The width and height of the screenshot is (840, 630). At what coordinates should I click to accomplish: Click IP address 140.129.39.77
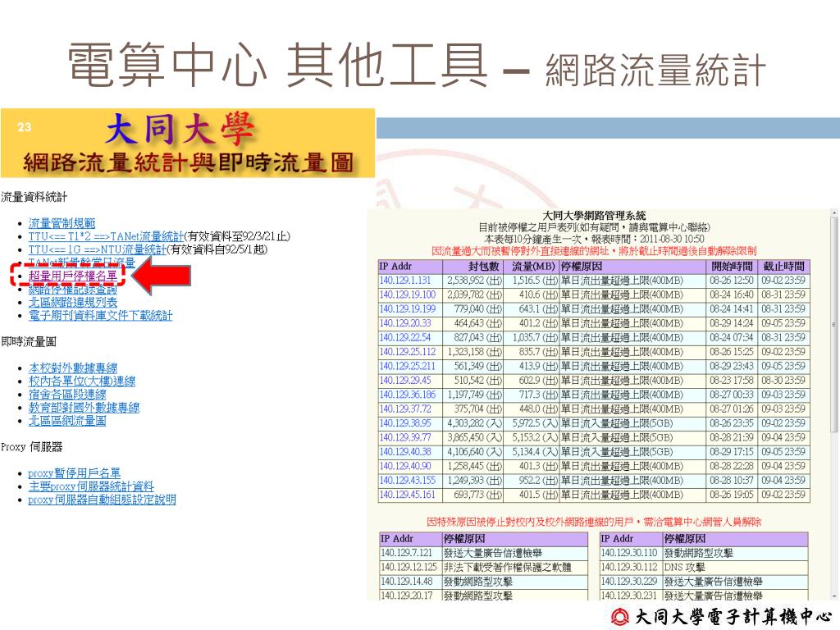(404, 438)
